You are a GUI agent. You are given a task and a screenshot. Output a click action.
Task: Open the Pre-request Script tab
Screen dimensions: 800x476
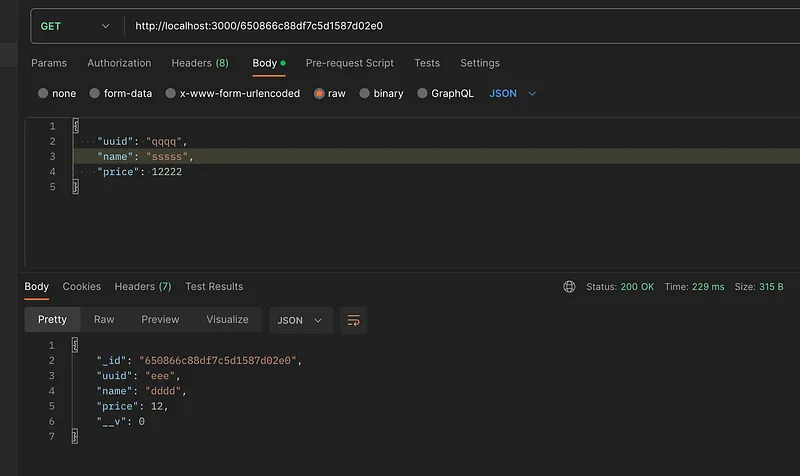(349, 63)
